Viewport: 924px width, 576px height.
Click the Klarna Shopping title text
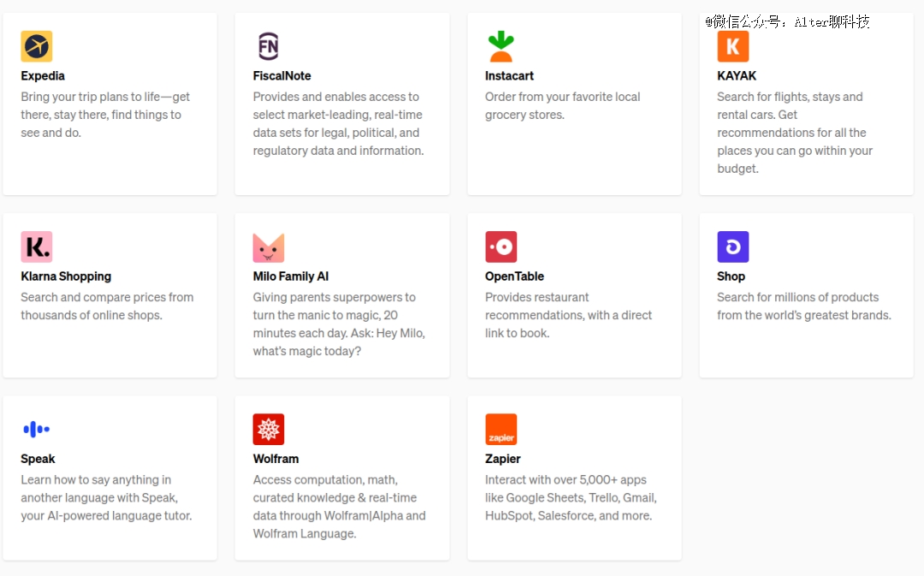[x=66, y=276]
